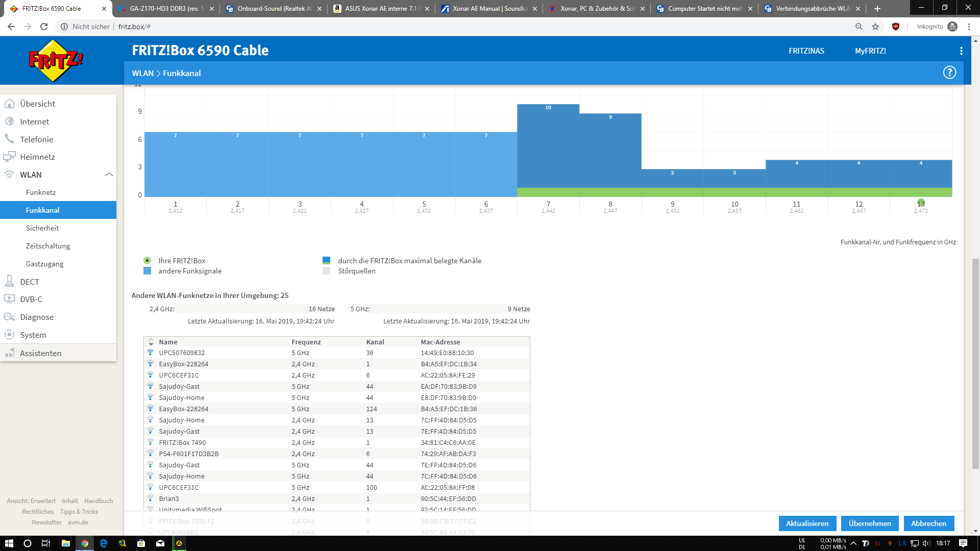Open a new browser tab
This screenshot has width=980, height=551.
[877, 8]
